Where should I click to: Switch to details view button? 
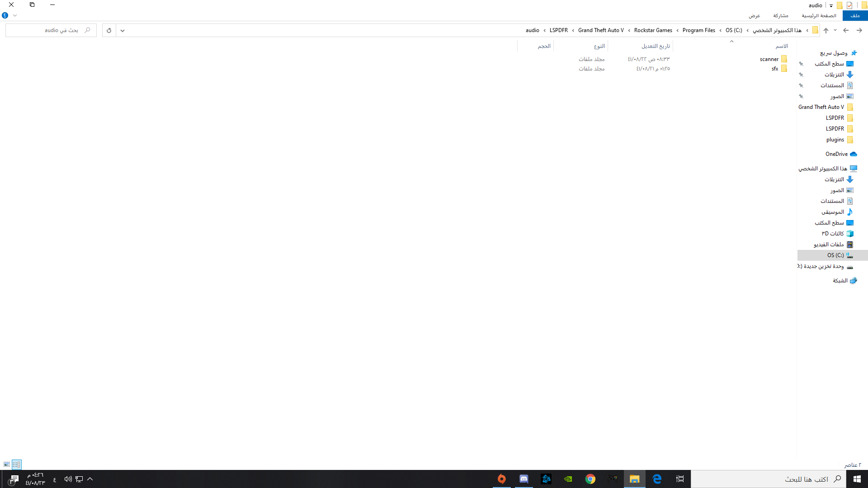click(16, 465)
